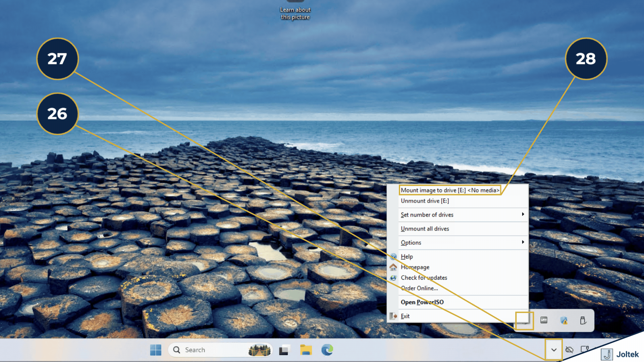The image size is (644, 362).
Task: Open Microsoft Edge from the taskbar
Action: tap(327, 350)
